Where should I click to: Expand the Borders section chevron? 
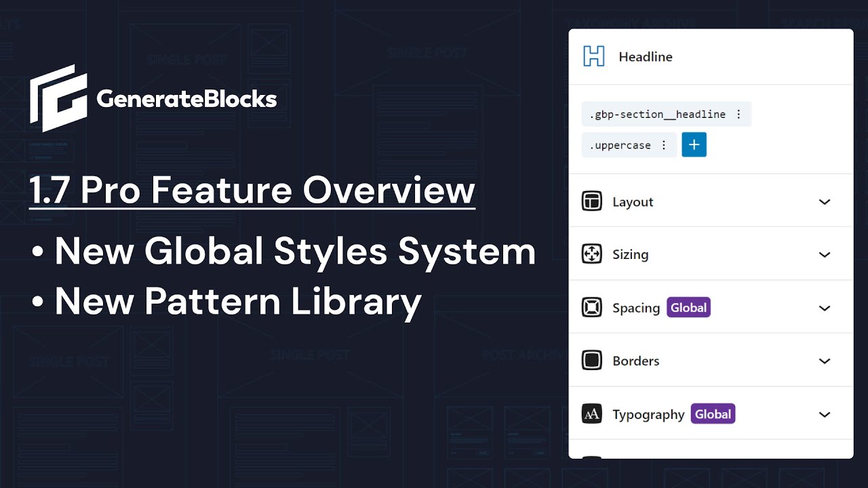coord(825,361)
